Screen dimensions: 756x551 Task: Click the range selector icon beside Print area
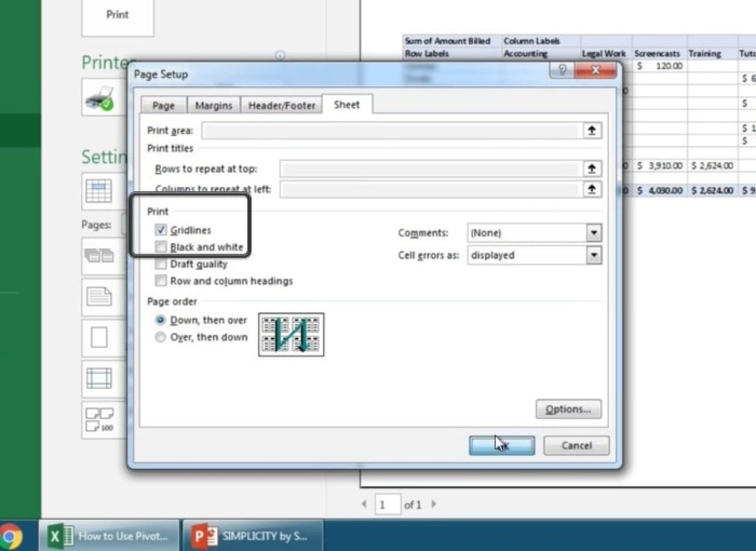[x=591, y=131]
